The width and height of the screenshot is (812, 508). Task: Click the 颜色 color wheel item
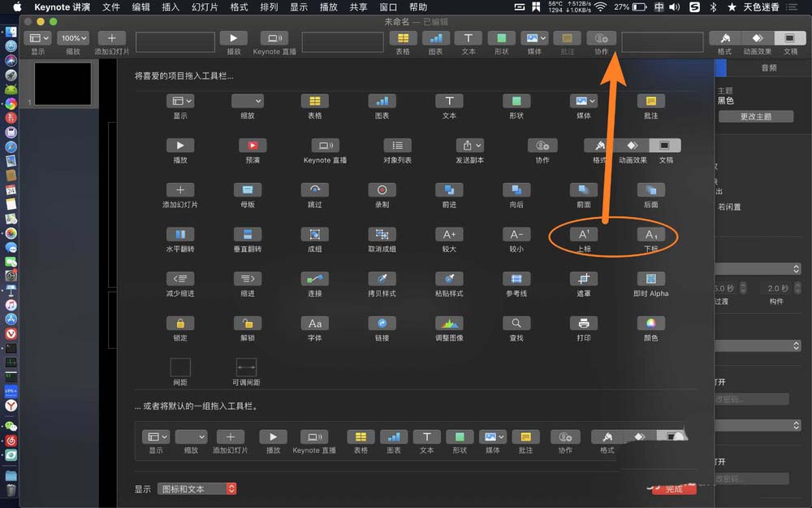click(x=650, y=323)
